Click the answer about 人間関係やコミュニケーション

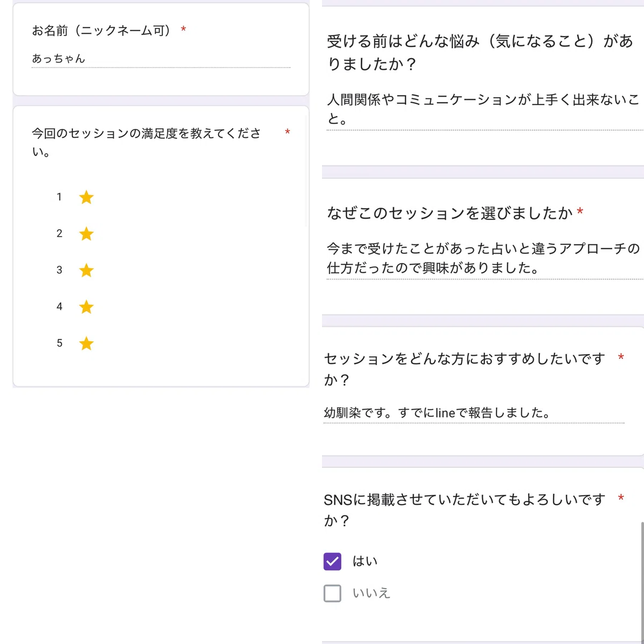point(484,109)
